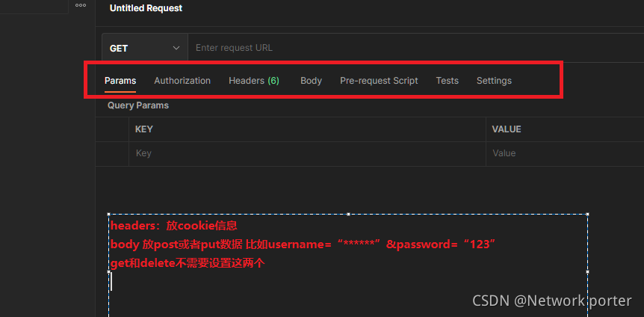Click the Untitled Request title
The width and height of the screenshot is (644, 317).
146,8
